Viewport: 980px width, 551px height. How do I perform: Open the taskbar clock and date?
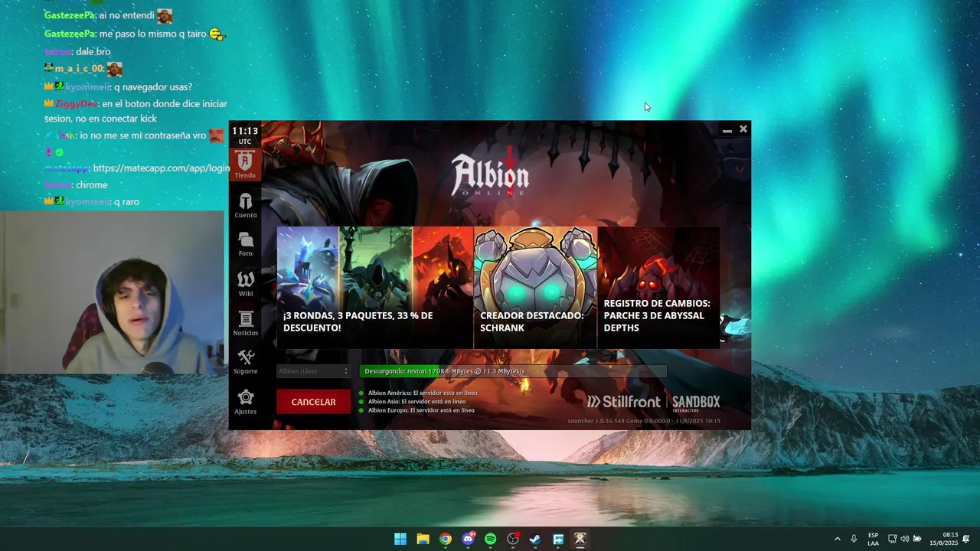click(943, 539)
